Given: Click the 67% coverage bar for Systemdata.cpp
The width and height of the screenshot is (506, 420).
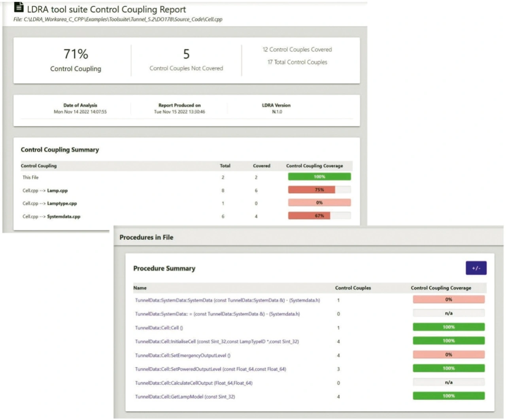Looking at the screenshot, I should coord(319,216).
